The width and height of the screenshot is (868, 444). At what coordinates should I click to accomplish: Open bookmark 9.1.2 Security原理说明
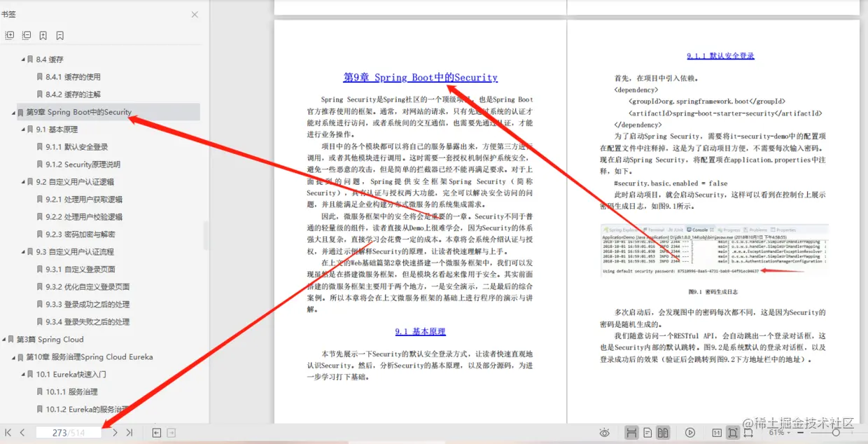tap(83, 165)
